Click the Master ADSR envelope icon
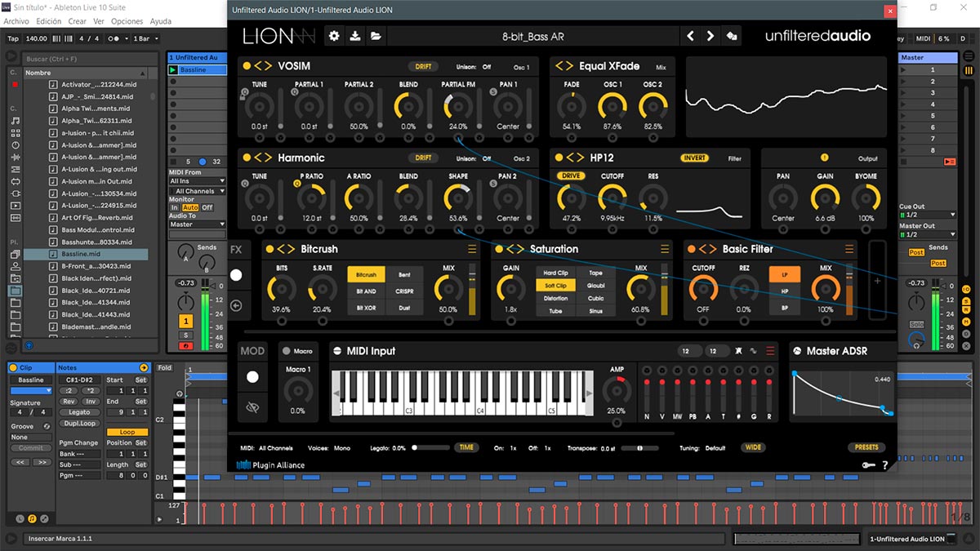 (797, 351)
